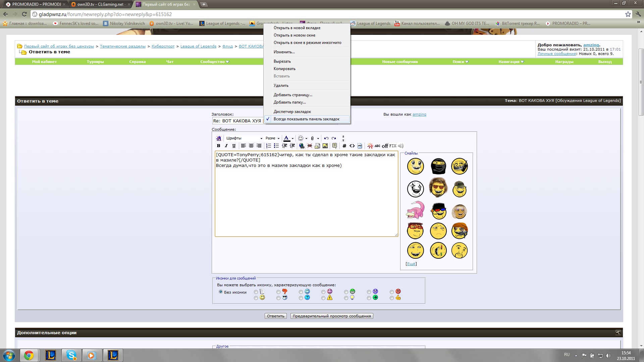Open the 'Еще' smilies link

(411, 264)
